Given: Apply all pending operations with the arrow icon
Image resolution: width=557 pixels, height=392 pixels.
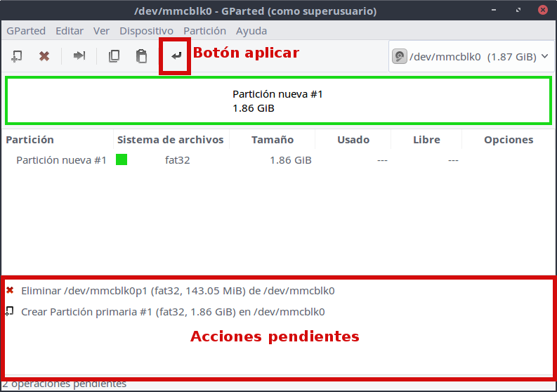Looking at the screenshot, I should point(176,56).
